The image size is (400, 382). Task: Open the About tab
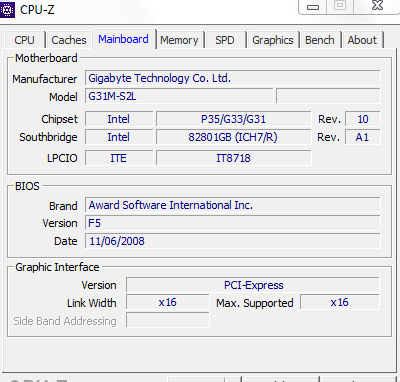click(x=362, y=40)
